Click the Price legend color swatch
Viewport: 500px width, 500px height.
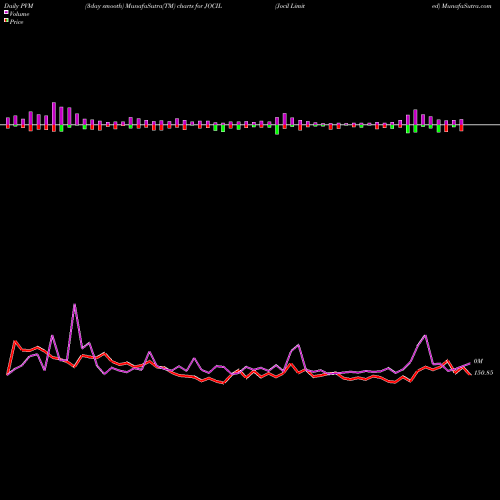[6, 21]
